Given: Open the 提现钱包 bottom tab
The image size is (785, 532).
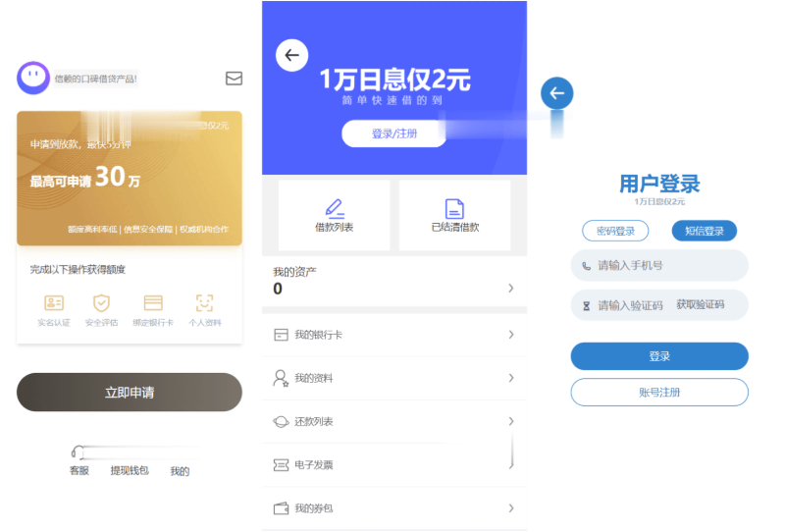Looking at the screenshot, I should pyautogui.click(x=130, y=471).
